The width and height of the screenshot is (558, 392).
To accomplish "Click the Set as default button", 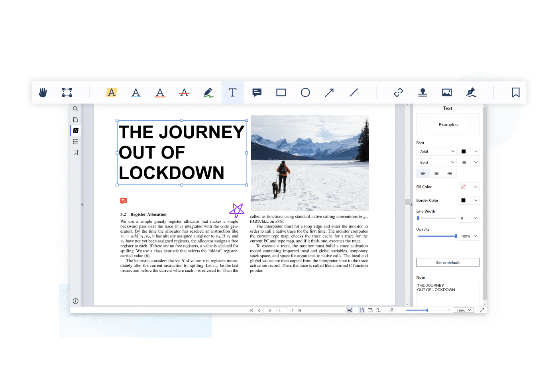I will pyautogui.click(x=448, y=263).
